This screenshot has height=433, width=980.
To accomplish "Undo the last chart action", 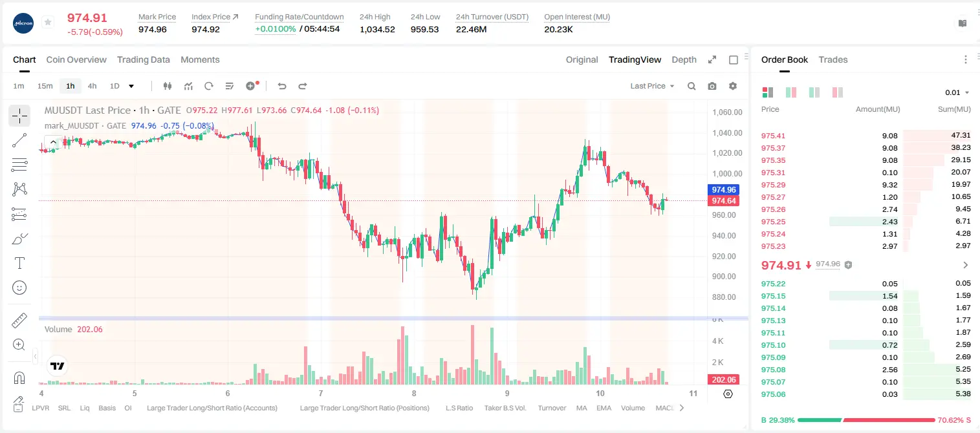I will [281, 86].
